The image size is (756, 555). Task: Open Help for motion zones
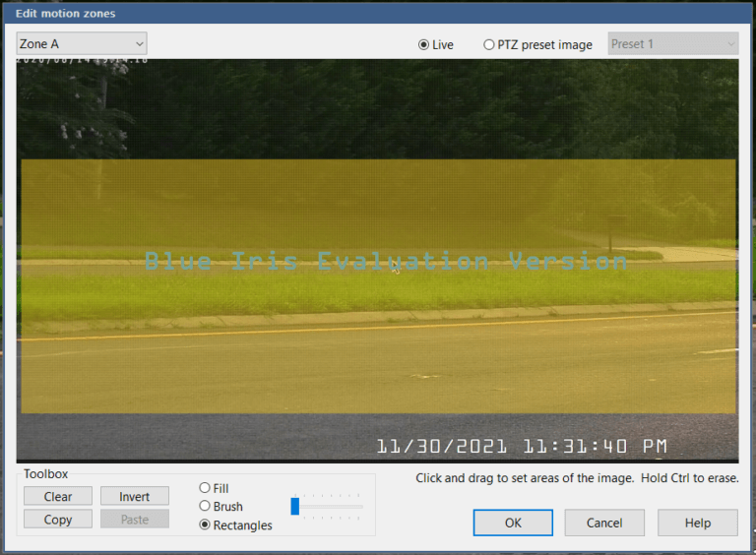tap(698, 523)
